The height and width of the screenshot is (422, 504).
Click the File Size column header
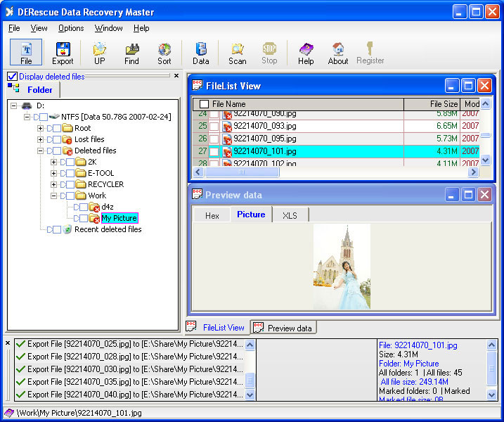coord(432,104)
